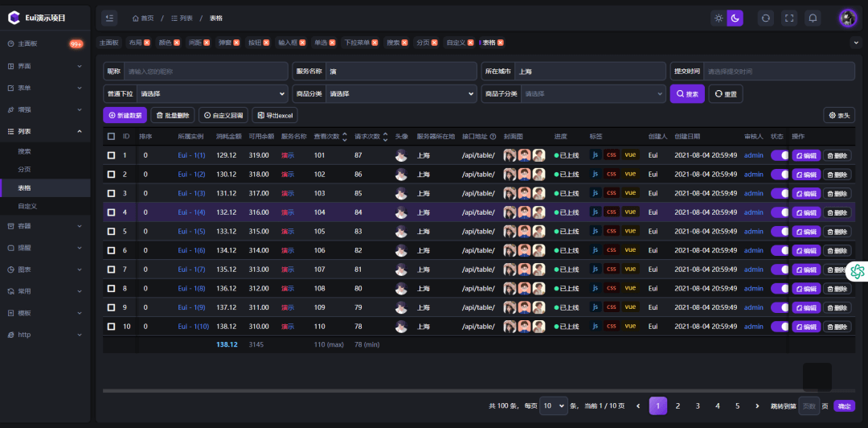Collapse the 列表 sidebar menu
Screen dimensions: 868x428
pyautogui.click(x=45, y=131)
